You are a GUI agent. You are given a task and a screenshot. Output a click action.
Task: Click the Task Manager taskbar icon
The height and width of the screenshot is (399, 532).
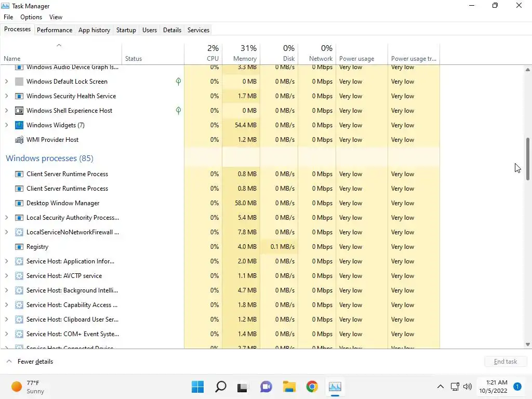point(335,387)
